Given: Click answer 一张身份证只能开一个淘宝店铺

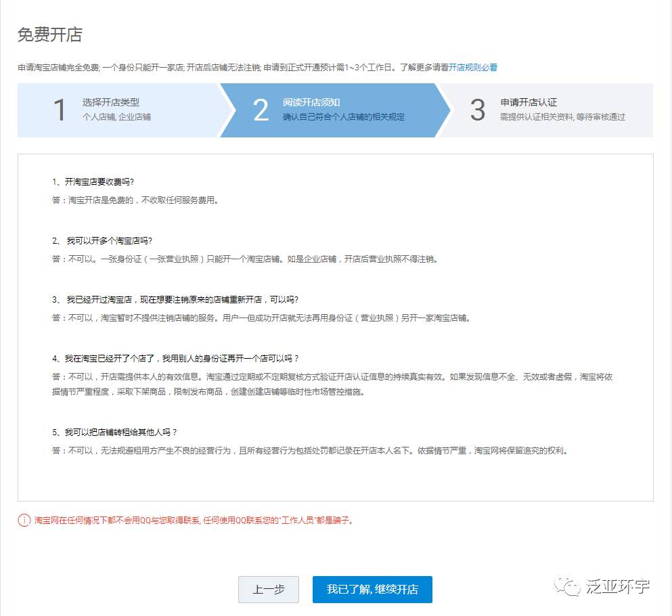Looking at the screenshot, I should coord(245,259).
